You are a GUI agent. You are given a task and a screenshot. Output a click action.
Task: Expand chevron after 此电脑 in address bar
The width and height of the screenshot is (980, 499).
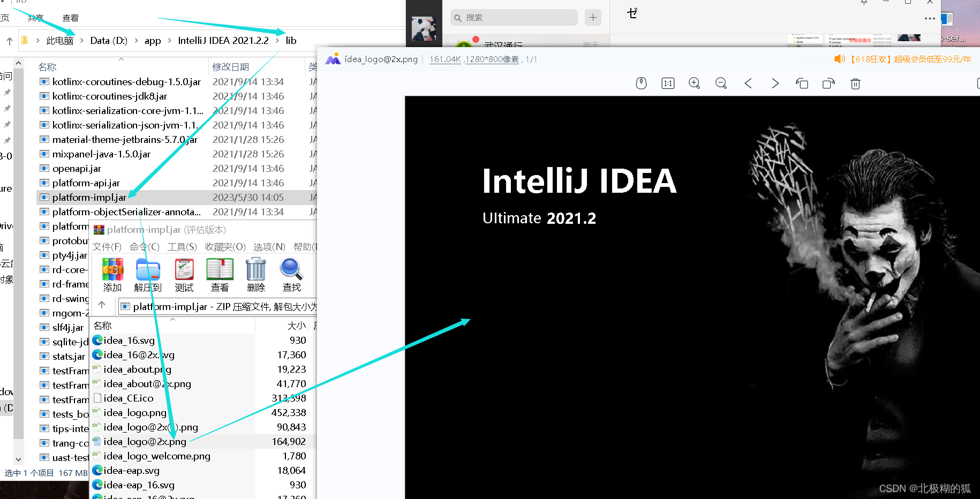coord(81,41)
